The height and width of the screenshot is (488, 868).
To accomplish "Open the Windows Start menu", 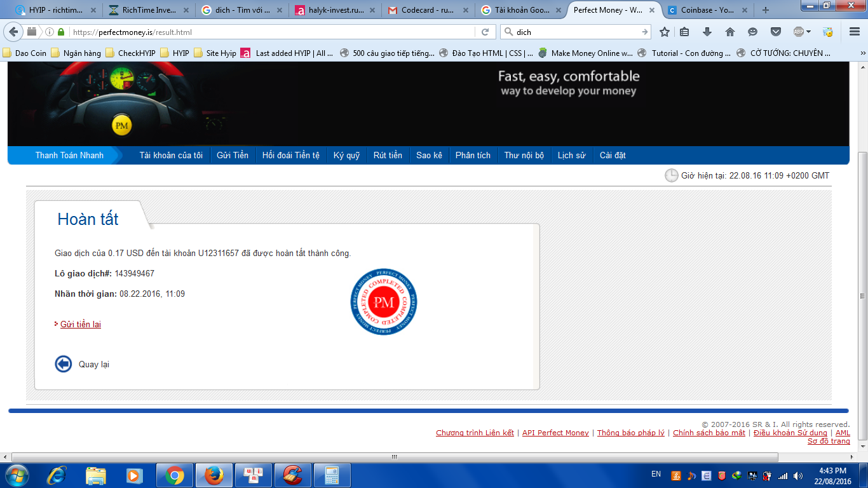I will [17, 475].
